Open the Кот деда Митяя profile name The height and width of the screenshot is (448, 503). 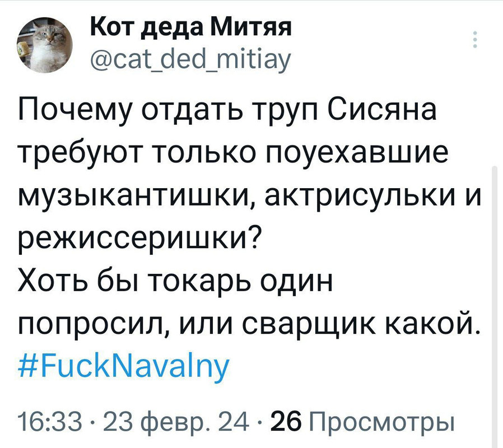[x=190, y=26]
